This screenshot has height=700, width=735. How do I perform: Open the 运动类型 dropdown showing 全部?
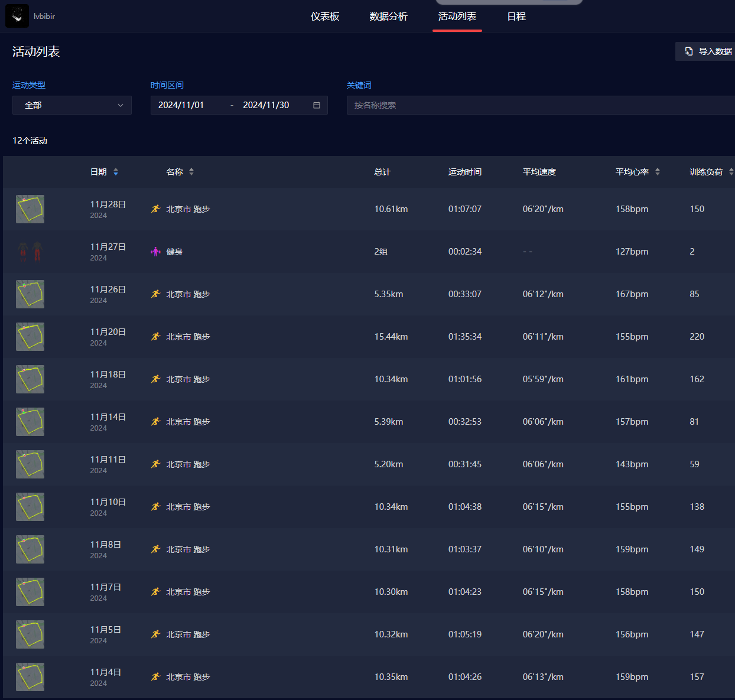(x=72, y=105)
